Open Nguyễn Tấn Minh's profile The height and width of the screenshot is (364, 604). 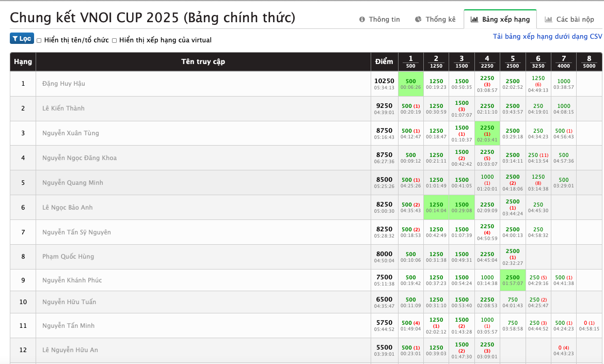coord(68,326)
